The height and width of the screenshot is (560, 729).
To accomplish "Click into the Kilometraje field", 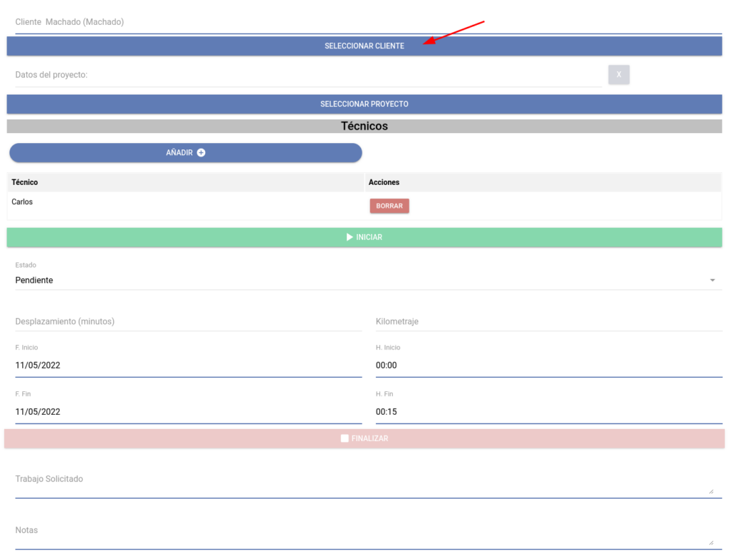I will 548,322.
